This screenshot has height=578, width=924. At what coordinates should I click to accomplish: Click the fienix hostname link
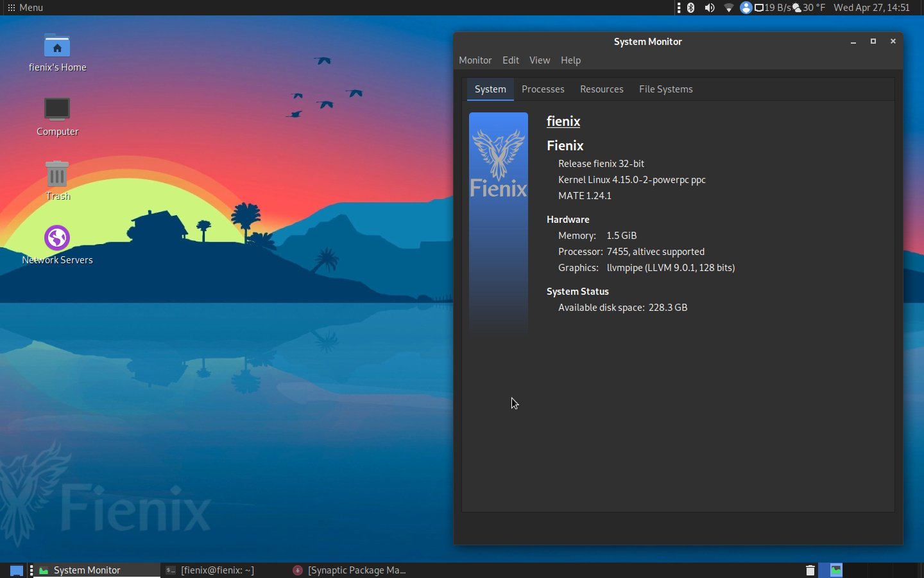[563, 121]
